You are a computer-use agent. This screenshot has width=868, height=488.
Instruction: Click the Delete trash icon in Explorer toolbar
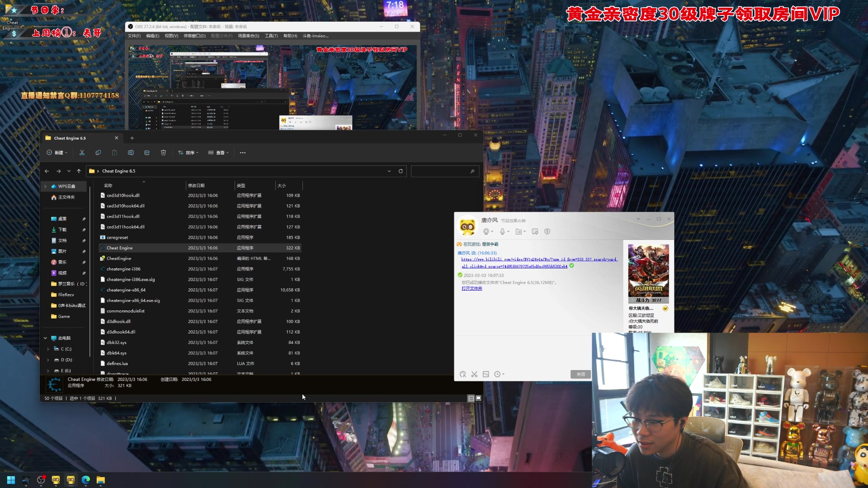(x=163, y=153)
